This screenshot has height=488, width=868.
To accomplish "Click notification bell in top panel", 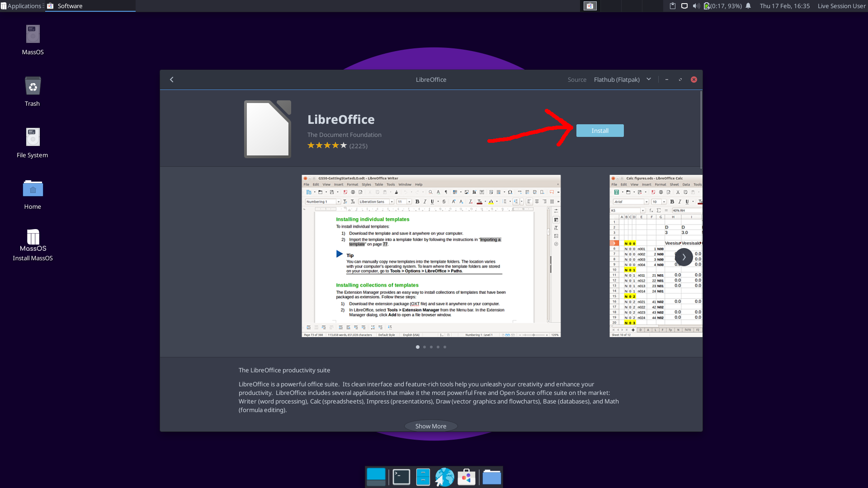I will pyautogui.click(x=748, y=6).
